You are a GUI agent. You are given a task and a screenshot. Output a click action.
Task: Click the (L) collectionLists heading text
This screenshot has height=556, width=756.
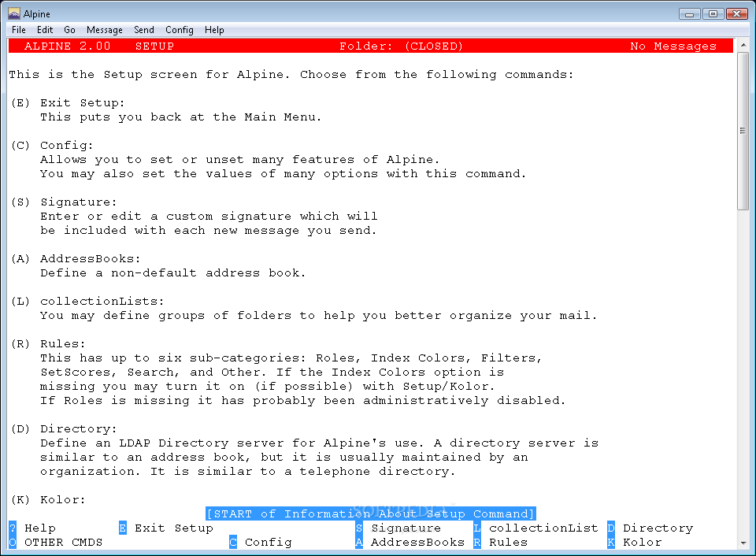coord(87,301)
